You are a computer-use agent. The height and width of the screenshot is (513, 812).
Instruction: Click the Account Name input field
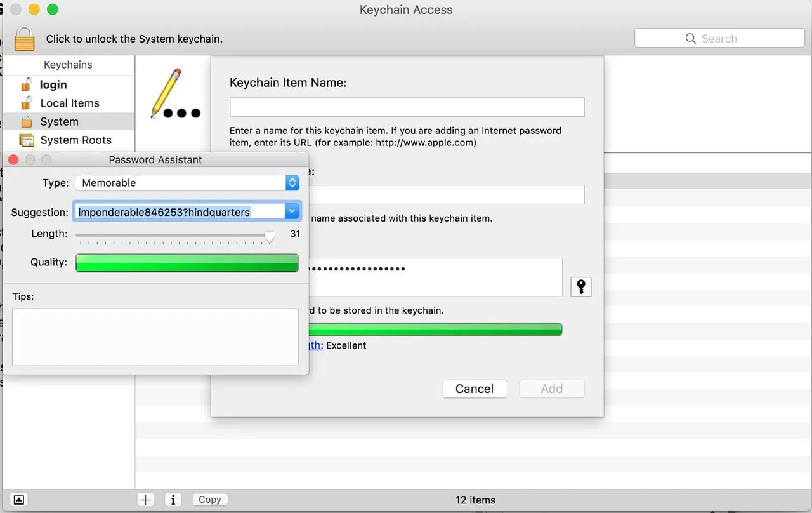(x=447, y=194)
